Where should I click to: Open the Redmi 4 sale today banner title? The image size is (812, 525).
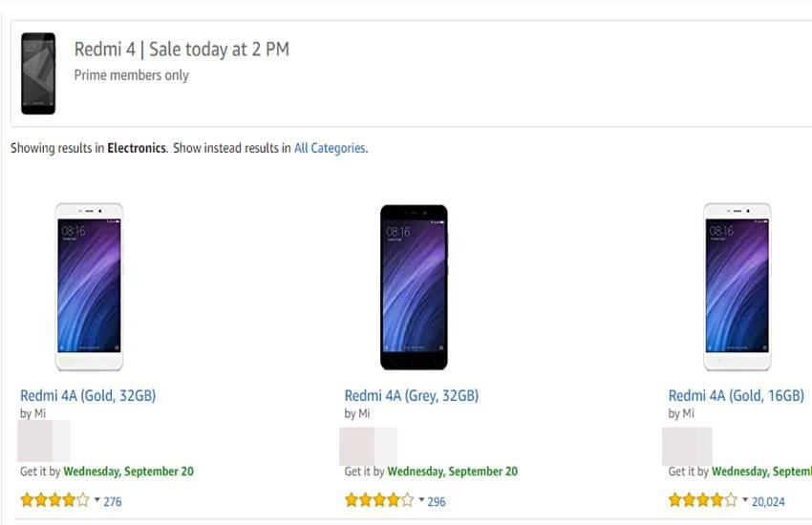182,50
